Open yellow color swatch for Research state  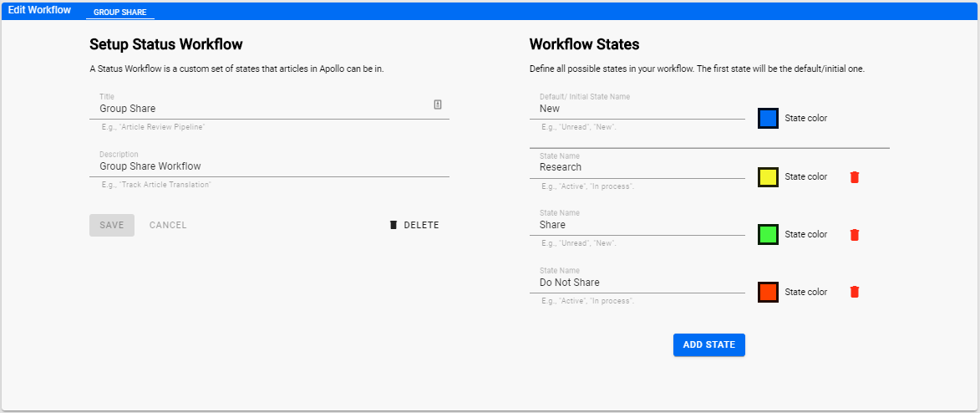[x=768, y=177]
